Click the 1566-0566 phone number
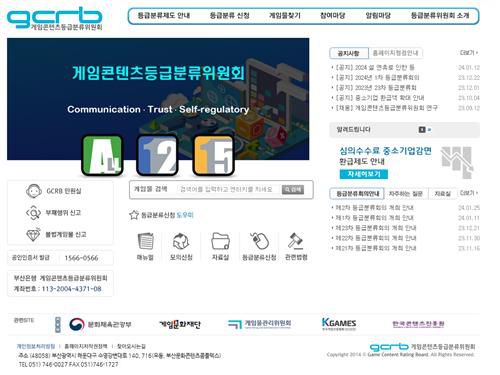 point(81,258)
